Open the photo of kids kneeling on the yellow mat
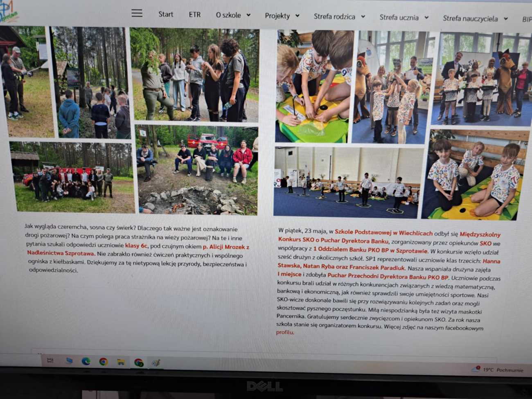 (x=314, y=86)
